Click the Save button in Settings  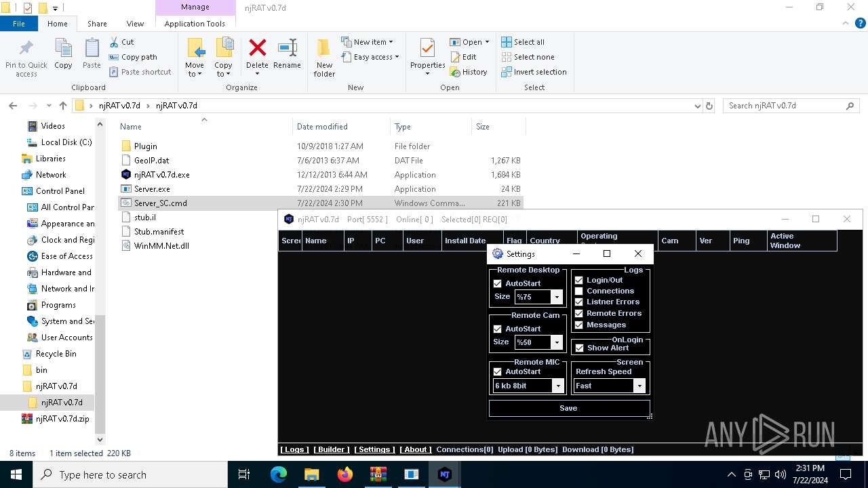[569, 408]
